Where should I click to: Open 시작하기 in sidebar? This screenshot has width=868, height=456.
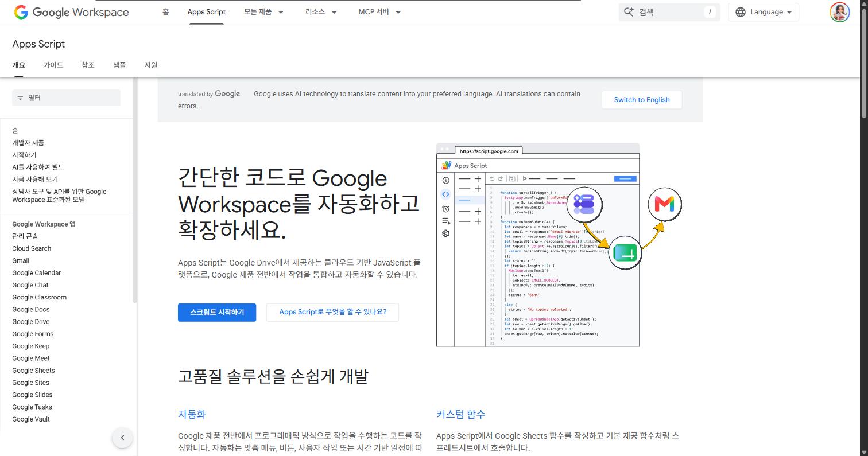point(24,155)
